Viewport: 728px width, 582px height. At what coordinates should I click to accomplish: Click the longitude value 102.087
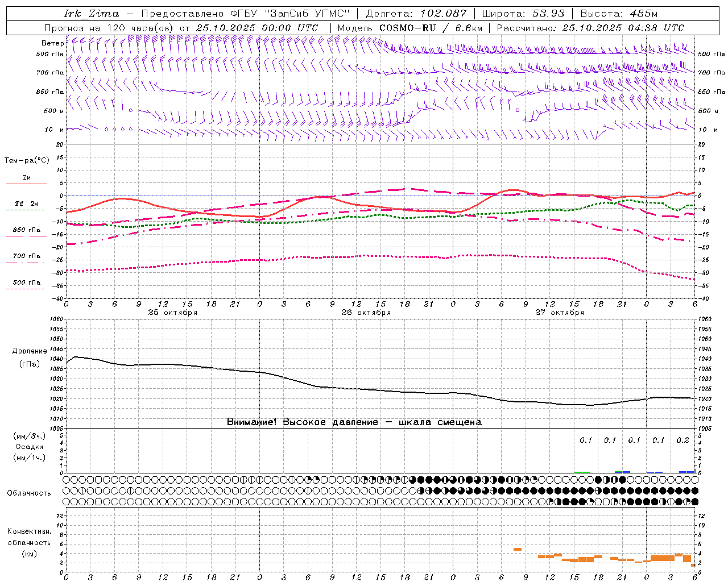[444, 14]
